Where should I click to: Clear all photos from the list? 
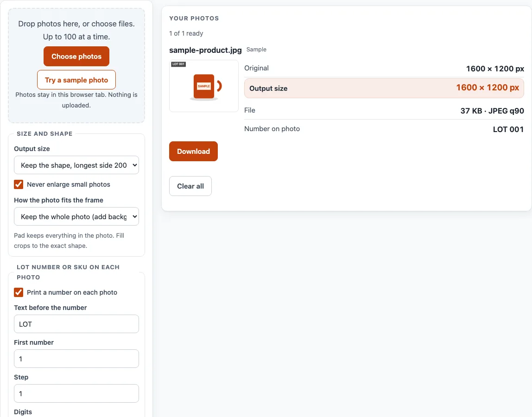(190, 186)
